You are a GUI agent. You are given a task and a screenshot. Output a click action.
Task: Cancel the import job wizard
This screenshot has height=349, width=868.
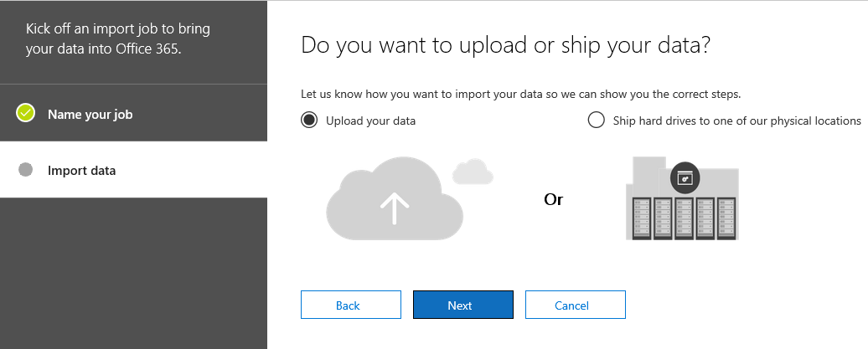pyautogui.click(x=575, y=305)
